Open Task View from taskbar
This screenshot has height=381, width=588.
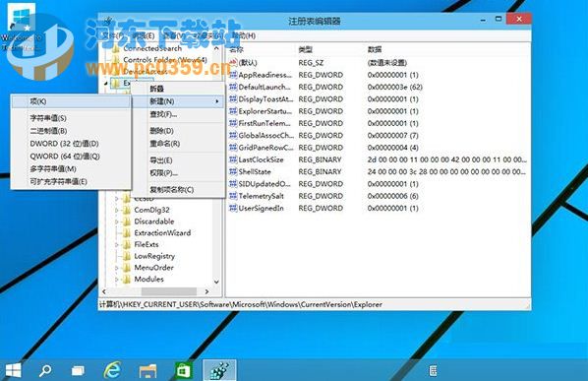(78, 371)
